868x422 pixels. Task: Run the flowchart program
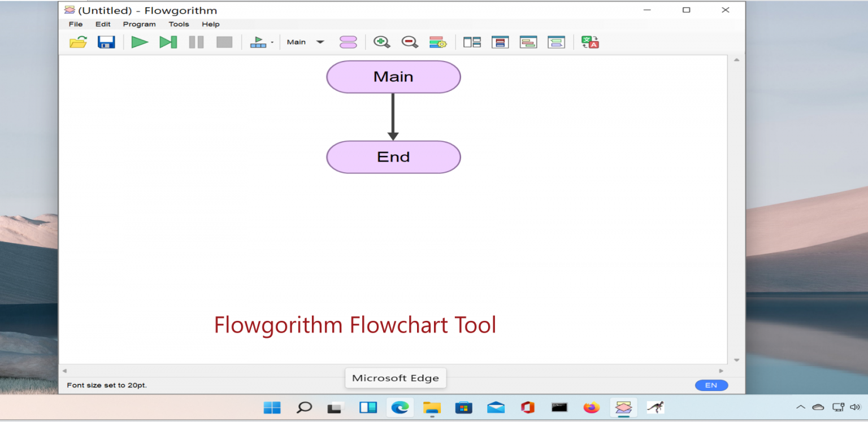pyautogui.click(x=140, y=41)
